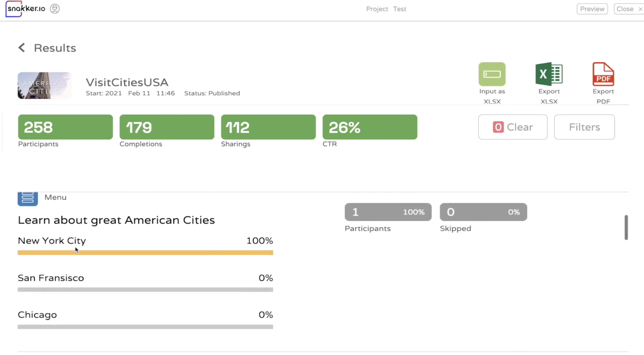644x355 pixels.
Task: Click the red zero filter count badge
Action: [498, 127]
